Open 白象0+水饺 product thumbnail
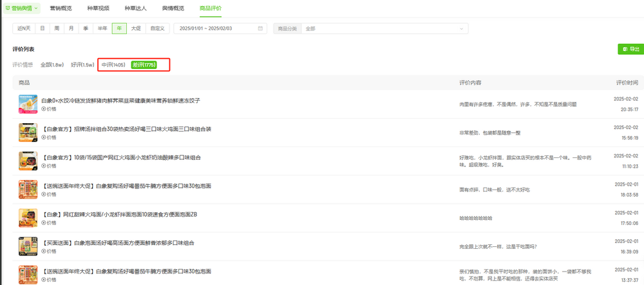The image size is (644, 285). (x=28, y=104)
